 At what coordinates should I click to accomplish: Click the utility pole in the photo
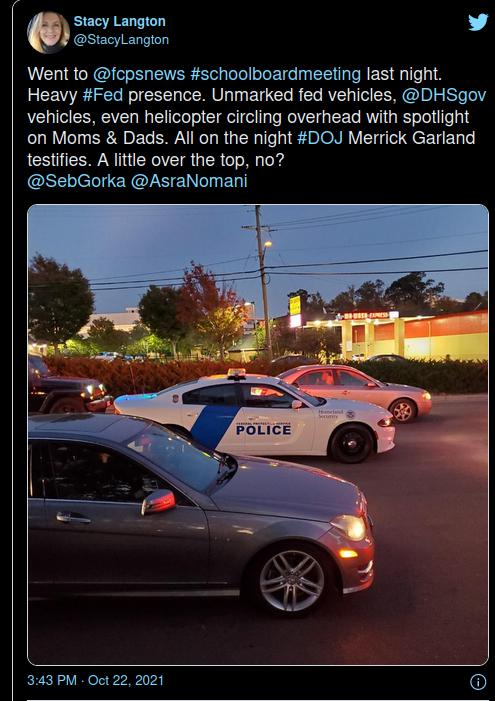[x=263, y=282]
